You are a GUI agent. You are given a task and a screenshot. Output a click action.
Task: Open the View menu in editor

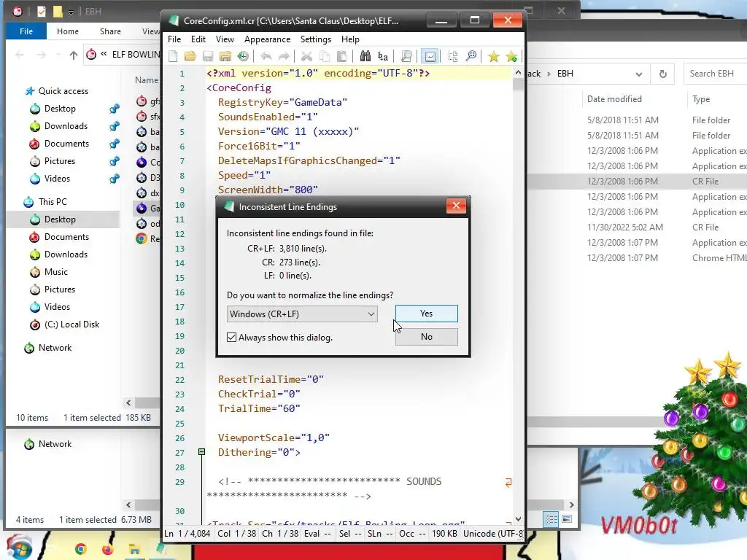225,39
